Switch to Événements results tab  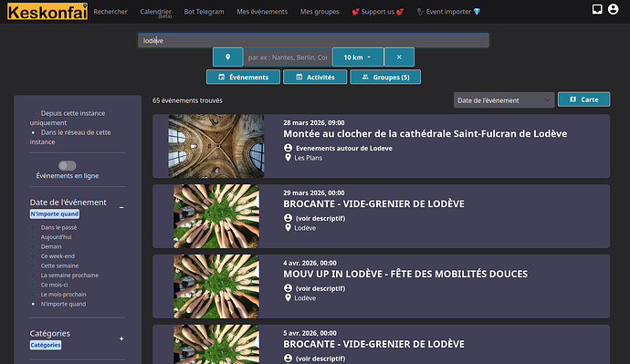243,77
